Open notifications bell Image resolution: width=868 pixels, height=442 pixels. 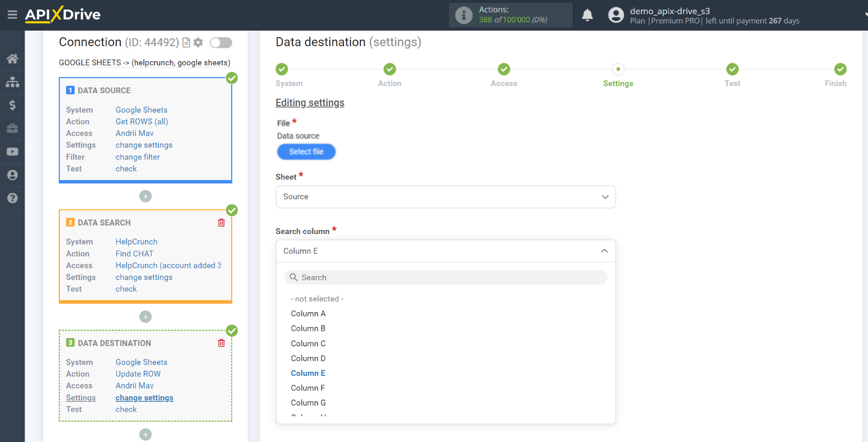pos(587,15)
